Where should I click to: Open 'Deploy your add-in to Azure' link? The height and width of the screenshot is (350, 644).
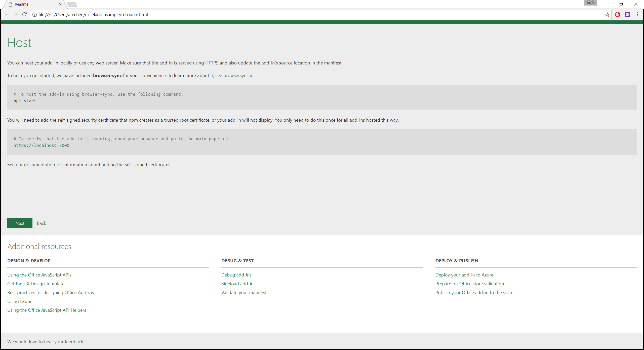(x=464, y=275)
